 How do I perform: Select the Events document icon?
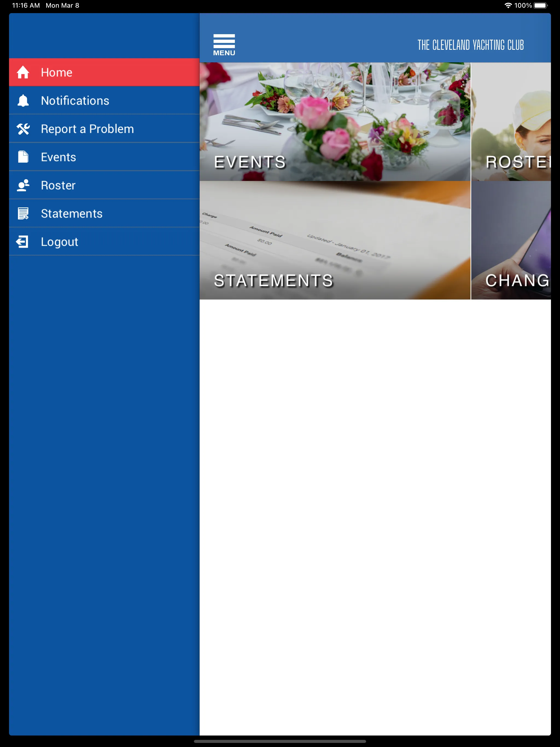pos(23,156)
